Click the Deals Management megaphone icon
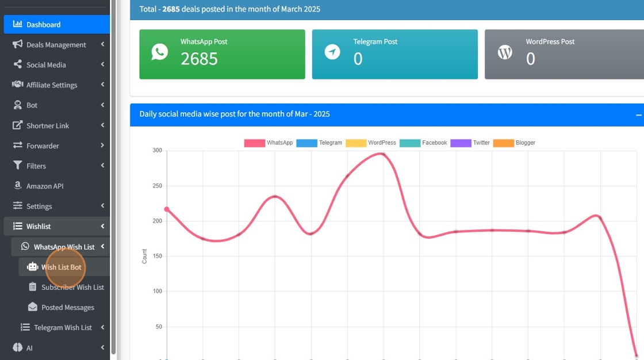Viewport: 644px width, 360px height. point(17,44)
